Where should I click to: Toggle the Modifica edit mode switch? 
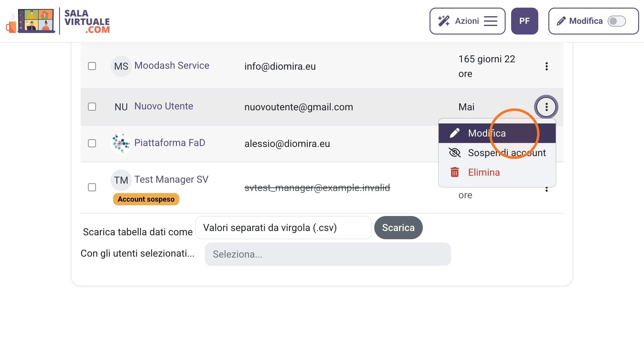(617, 21)
